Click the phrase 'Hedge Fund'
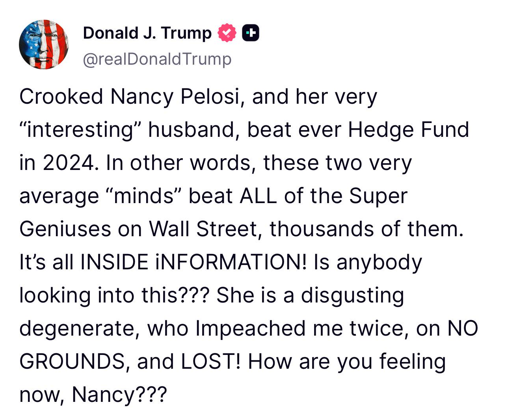506x420 pixels. point(409,129)
